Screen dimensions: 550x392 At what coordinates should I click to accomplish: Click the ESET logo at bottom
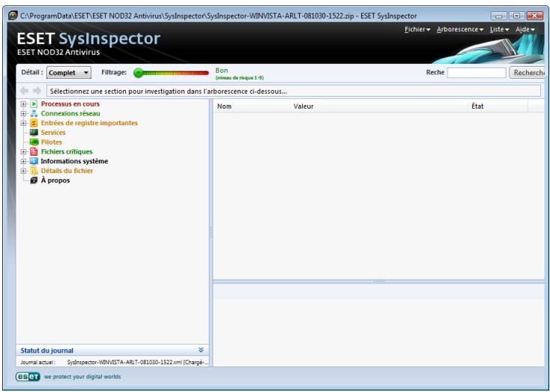[x=28, y=376]
